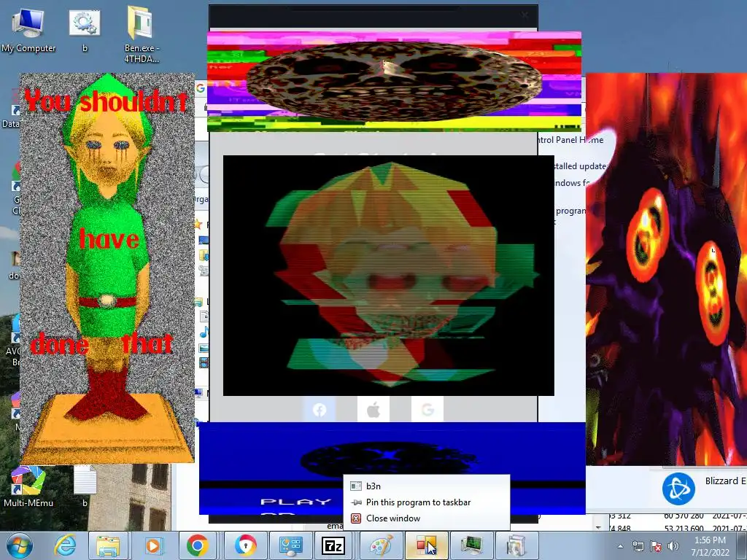Select 'b3n' in the jump list
This screenshot has height=560, width=747.
tap(426, 486)
